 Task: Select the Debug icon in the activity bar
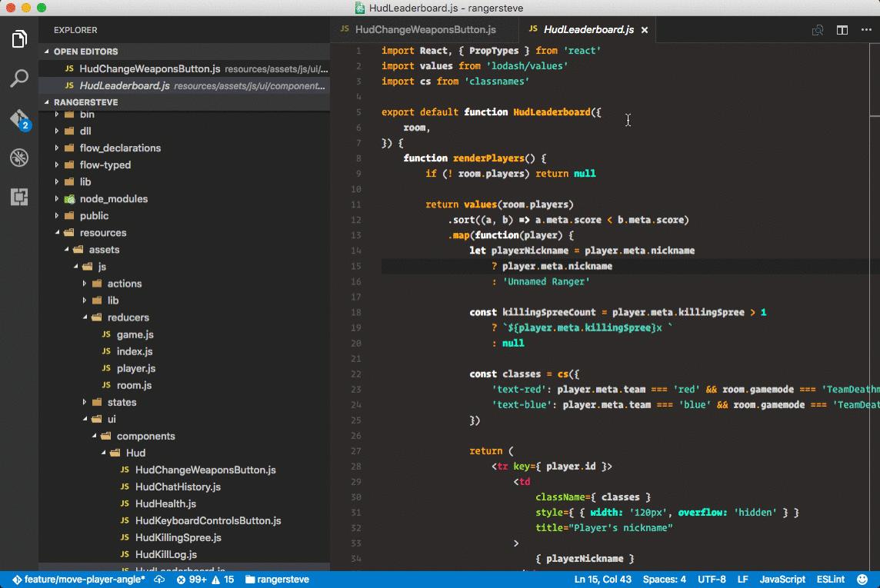[x=19, y=158]
